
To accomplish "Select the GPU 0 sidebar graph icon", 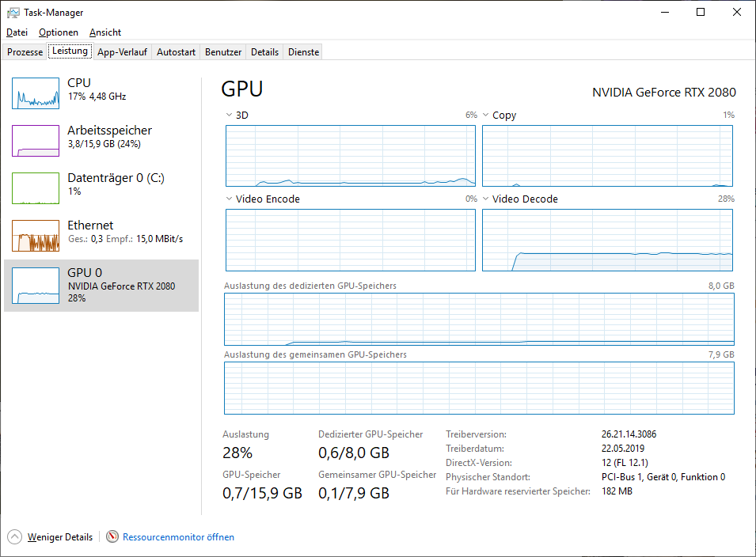I will click(x=36, y=283).
